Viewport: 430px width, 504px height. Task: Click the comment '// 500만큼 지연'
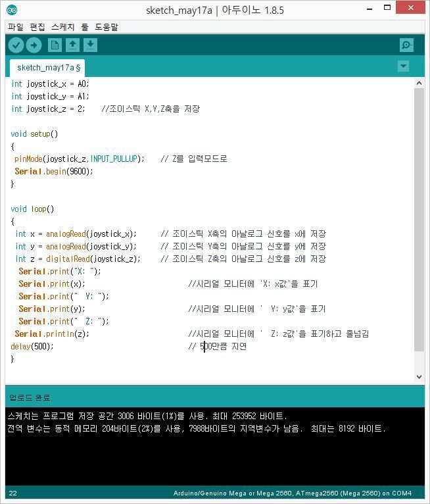click(x=218, y=347)
